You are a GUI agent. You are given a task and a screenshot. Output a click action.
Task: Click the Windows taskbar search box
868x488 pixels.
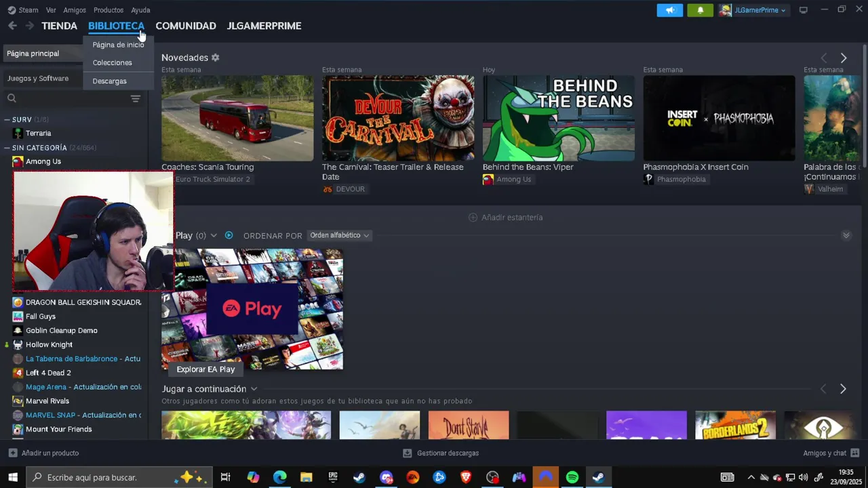pos(119,477)
